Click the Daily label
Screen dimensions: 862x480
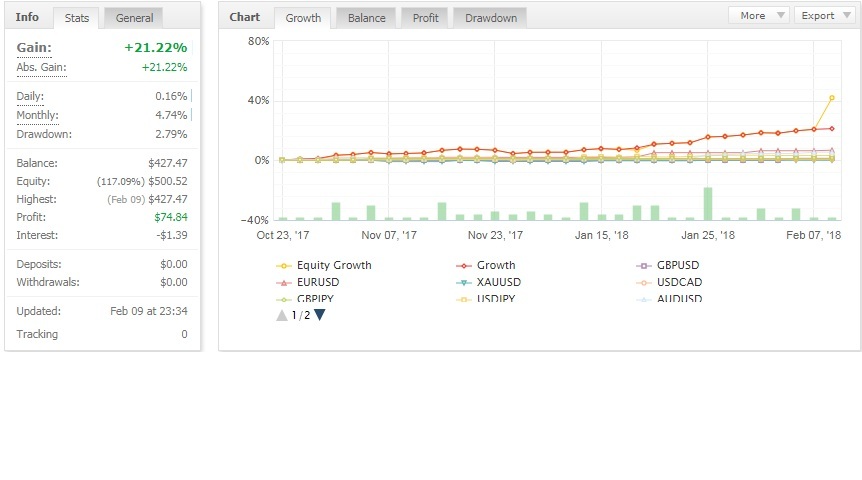[x=30, y=96]
